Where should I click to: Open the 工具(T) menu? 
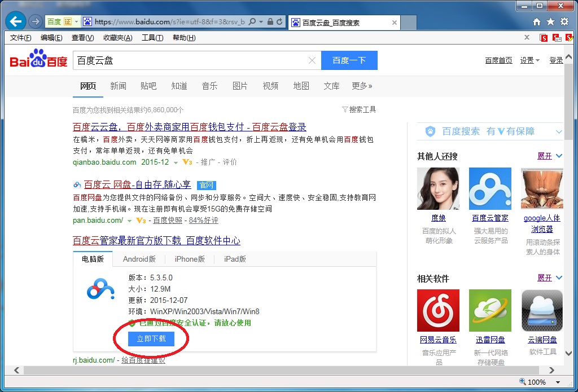click(x=152, y=38)
